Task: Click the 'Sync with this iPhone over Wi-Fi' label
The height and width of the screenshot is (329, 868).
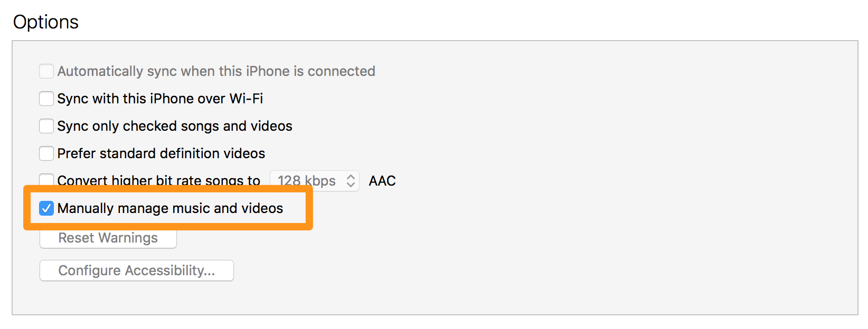Action: [160, 99]
